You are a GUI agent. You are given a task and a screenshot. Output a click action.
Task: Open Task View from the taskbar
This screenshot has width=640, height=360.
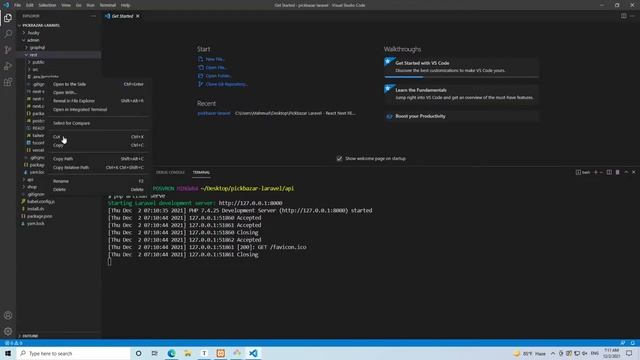pos(155,353)
